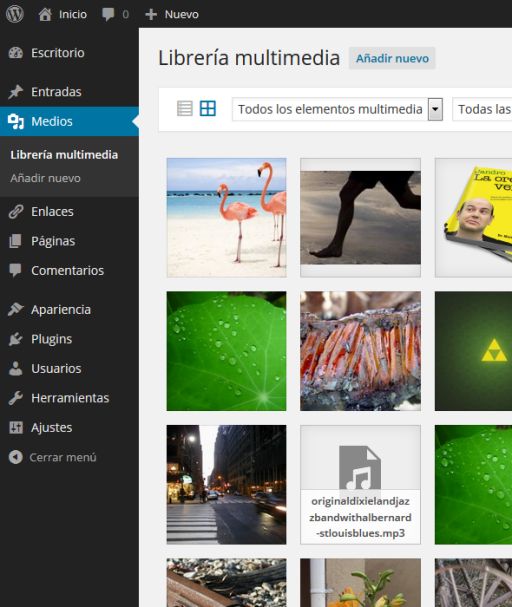Click the WordPress logo icon

pos(15,14)
